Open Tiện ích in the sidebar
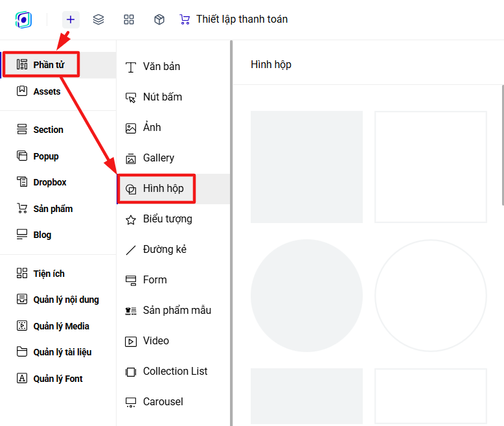This screenshot has height=426, width=504. [x=58, y=274]
